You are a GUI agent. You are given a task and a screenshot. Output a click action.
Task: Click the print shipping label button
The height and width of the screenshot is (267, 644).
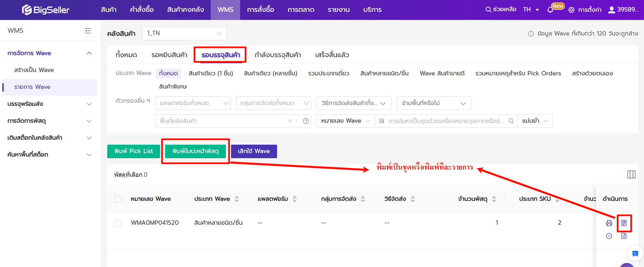[x=195, y=151]
